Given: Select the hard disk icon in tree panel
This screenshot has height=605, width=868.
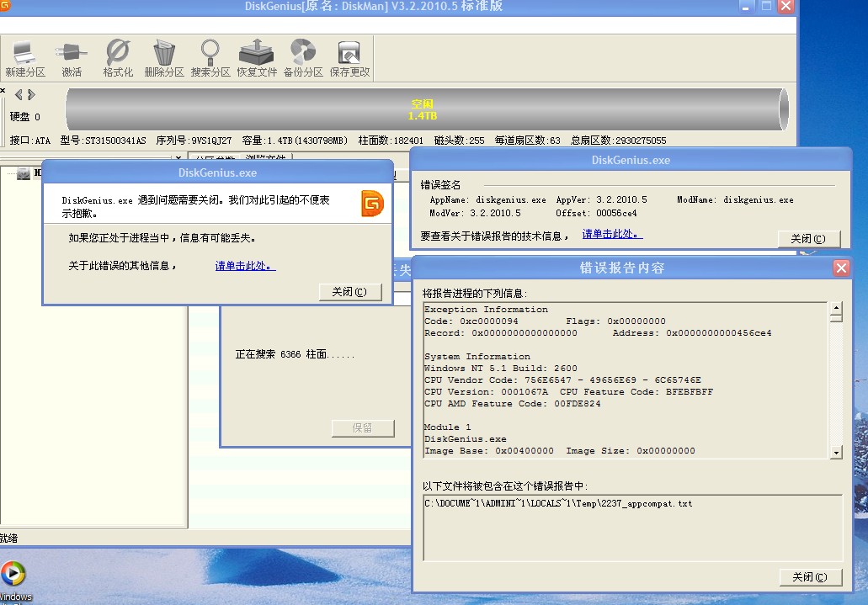Looking at the screenshot, I should click(24, 174).
